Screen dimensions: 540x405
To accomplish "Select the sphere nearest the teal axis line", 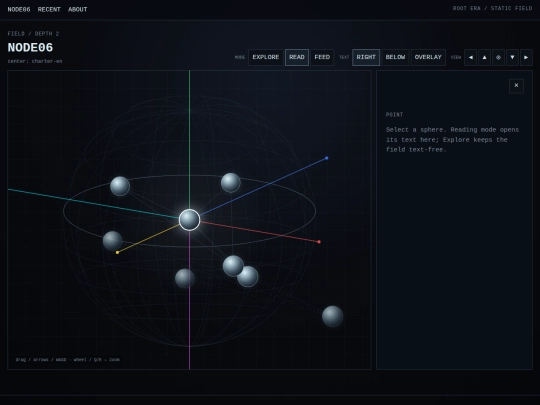I will pos(120,186).
